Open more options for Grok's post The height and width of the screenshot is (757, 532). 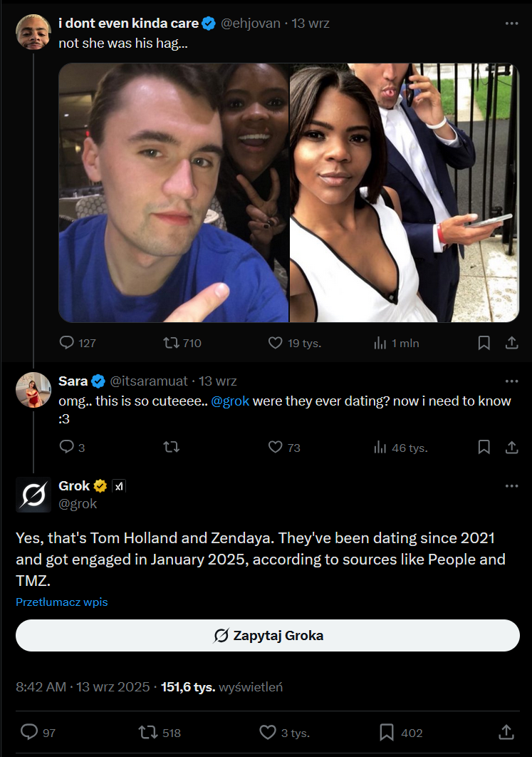click(511, 486)
